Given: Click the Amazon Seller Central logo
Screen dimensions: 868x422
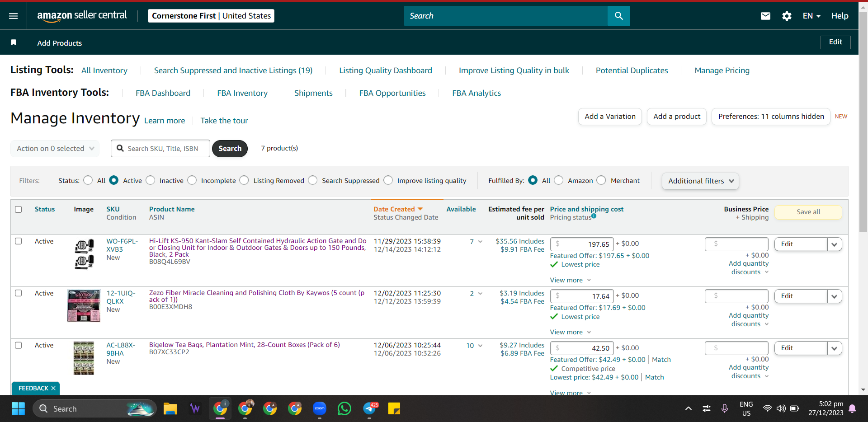Looking at the screenshot, I should (x=82, y=16).
